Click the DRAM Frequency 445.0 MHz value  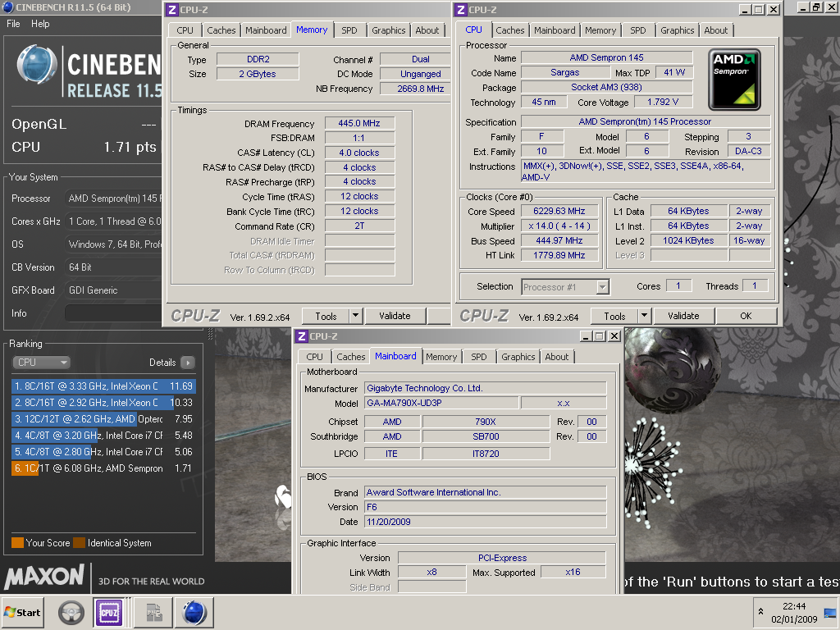click(x=359, y=123)
